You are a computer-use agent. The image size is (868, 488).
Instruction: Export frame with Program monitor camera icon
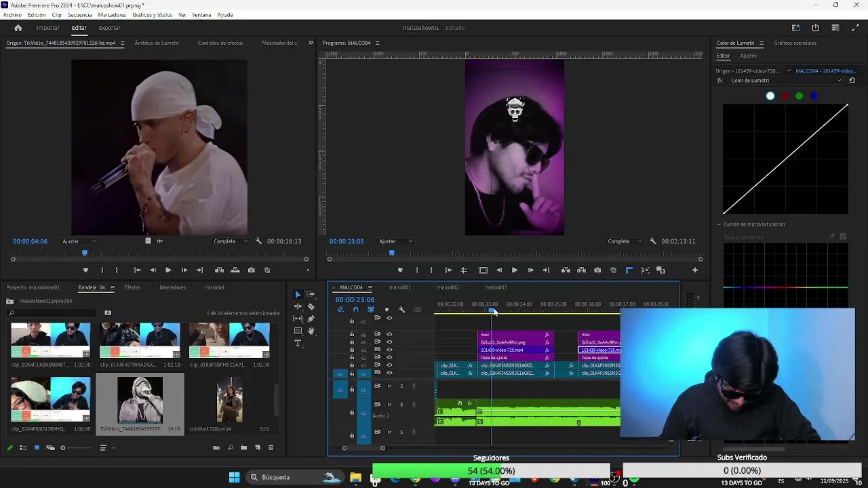pyautogui.click(x=597, y=270)
